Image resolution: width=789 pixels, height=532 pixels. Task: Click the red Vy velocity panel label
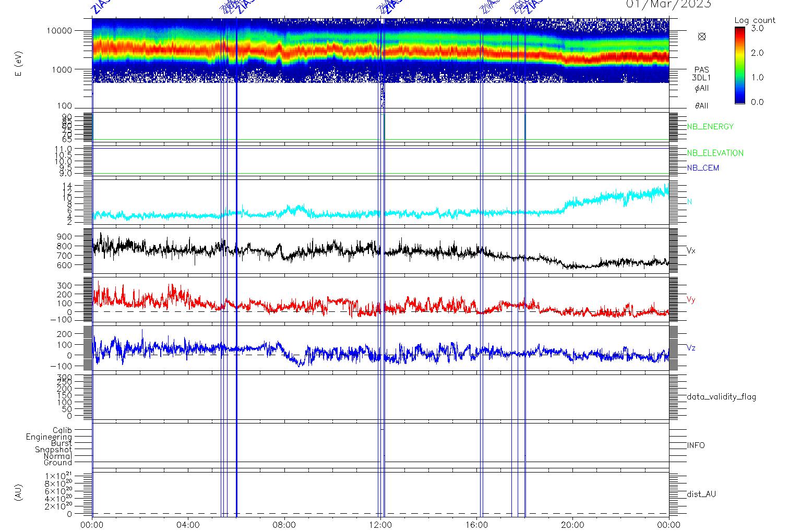click(691, 300)
